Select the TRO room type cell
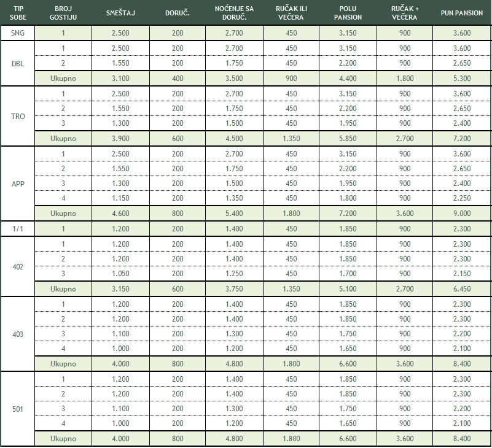Screen dimensions: 492x448 (x=18, y=117)
